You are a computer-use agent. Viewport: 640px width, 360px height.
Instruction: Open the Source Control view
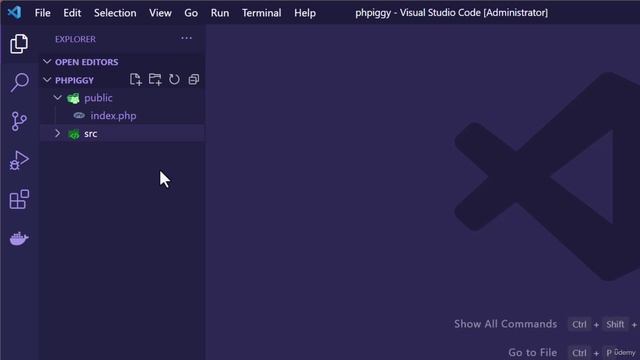(x=19, y=121)
